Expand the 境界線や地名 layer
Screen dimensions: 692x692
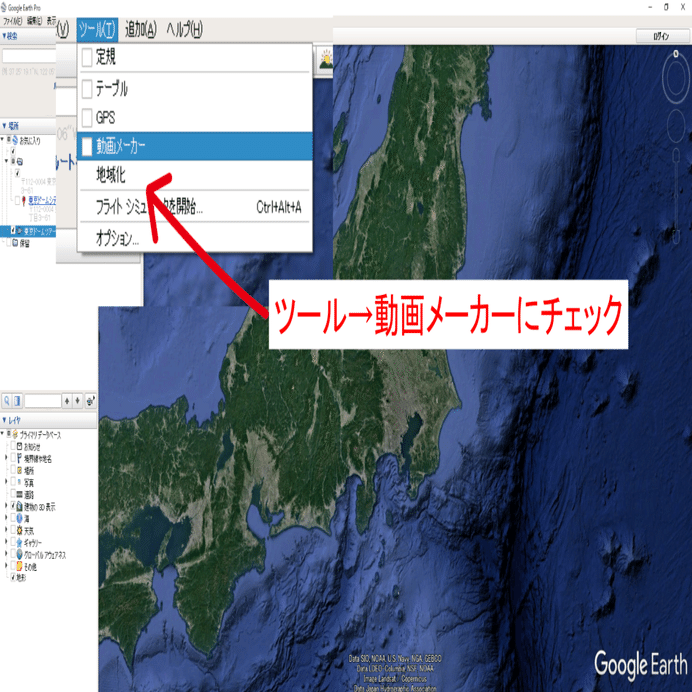click(6, 458)
